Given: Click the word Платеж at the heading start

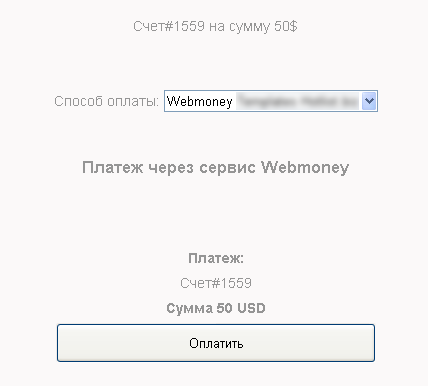Looking at the screenshot, I should click(x=113, y=167).
